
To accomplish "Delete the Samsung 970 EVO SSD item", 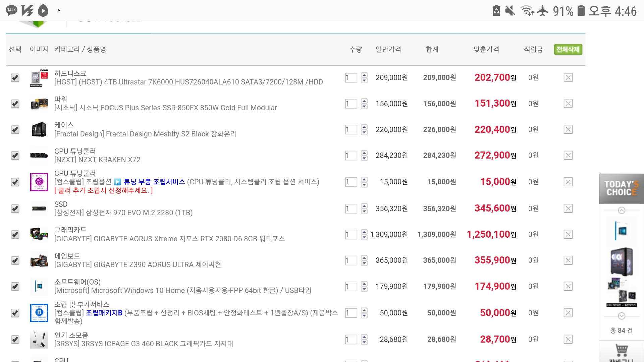I will click(568, 208).
